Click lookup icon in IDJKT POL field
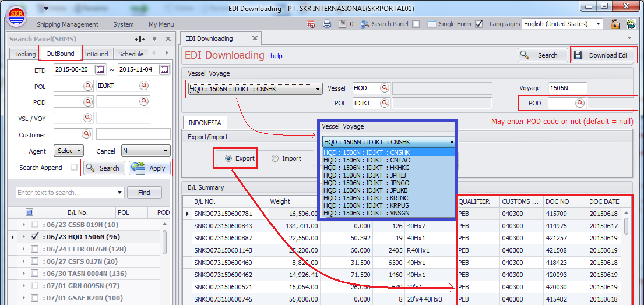 click(x=143, y=86)
